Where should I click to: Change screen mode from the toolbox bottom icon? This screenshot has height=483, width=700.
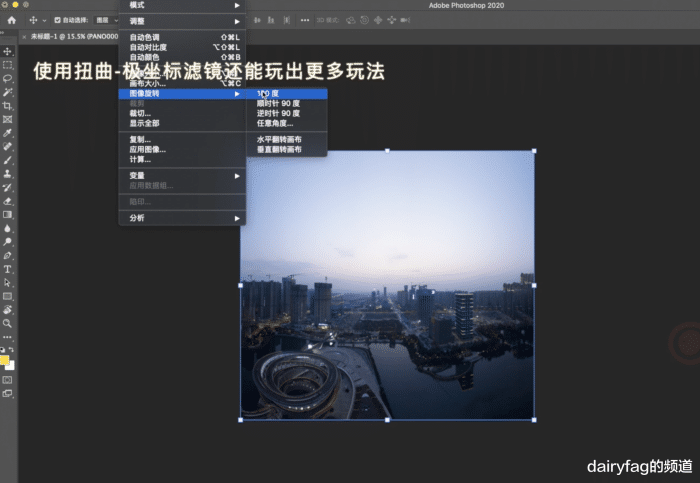[8, 393]
